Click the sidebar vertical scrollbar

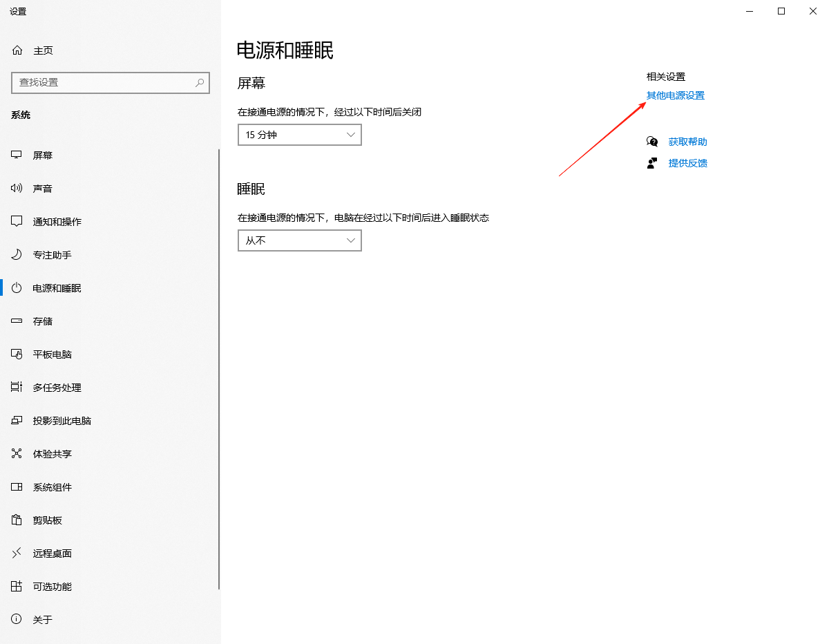tap(219, 366)
